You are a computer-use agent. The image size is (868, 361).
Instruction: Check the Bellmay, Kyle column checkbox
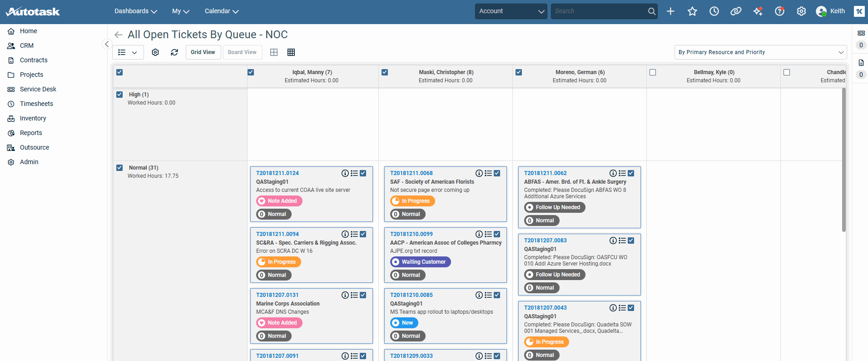pyautogui.click(x=653, y=72)
